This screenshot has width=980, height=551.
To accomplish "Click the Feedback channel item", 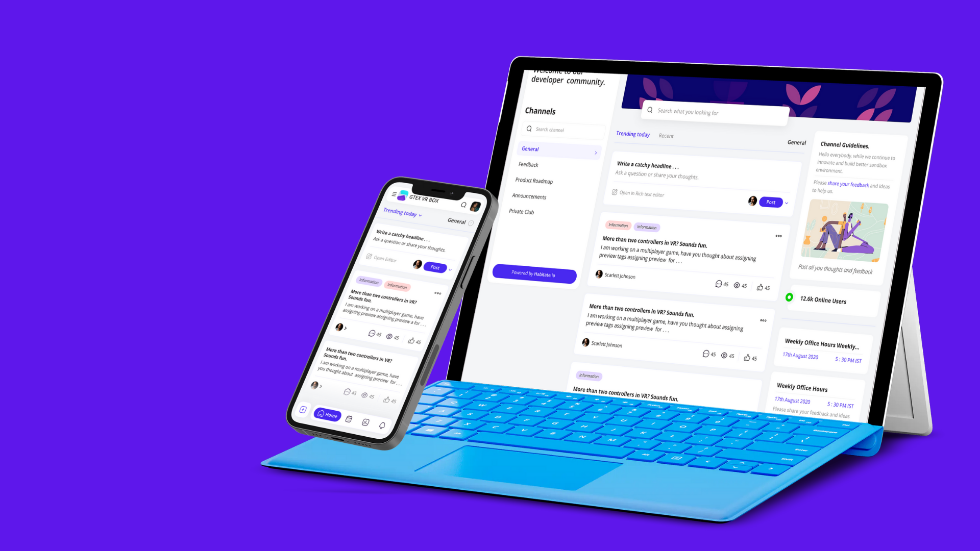I will pyautogui.click(x=528, y=165).
